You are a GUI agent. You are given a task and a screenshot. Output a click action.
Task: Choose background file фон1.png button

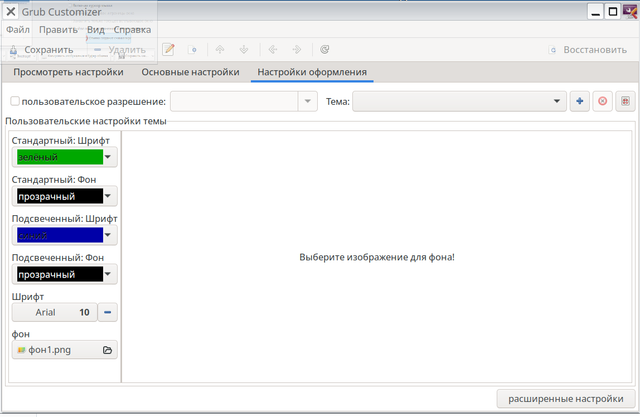click(x=64, y=350)
